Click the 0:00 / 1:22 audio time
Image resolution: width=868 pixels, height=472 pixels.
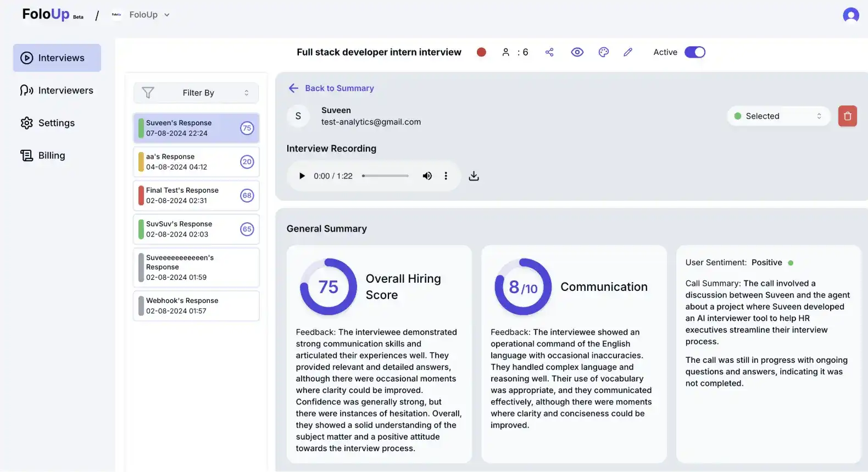(333, 176)
